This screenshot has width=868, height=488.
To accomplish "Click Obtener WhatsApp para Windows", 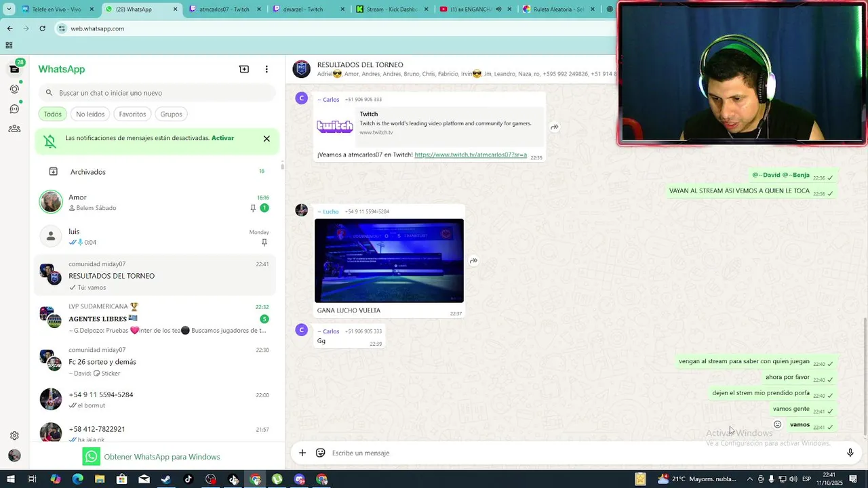I will click(x=151, y=457).
